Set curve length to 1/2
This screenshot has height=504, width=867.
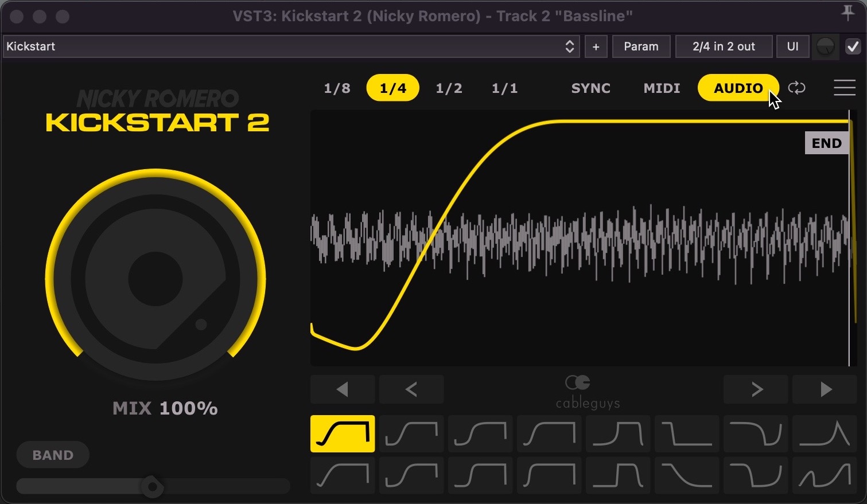pos(449,88)
